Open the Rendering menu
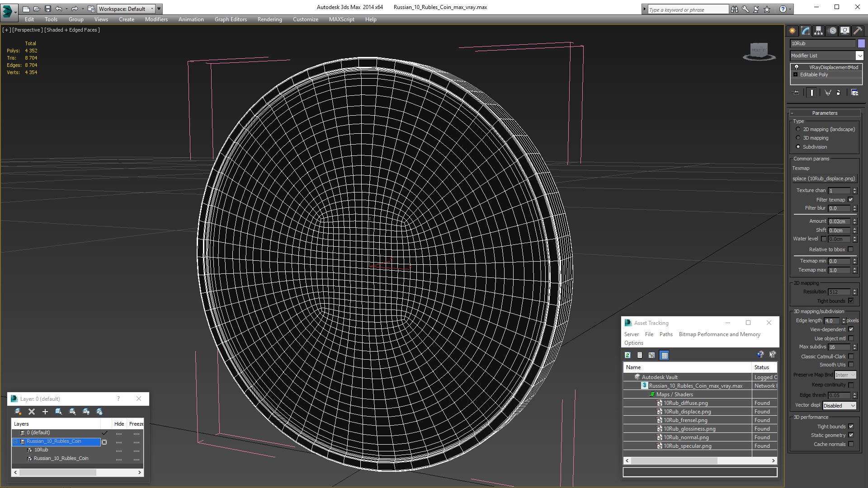Image resolution: width=868 pixels, height=488 pixels. (x=269, y=19)
